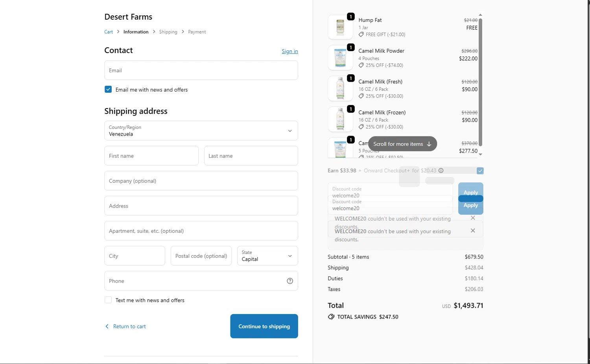This screenshot has width=590, height=364.
Task: Click the City field
Action: (x=135, y=256)
